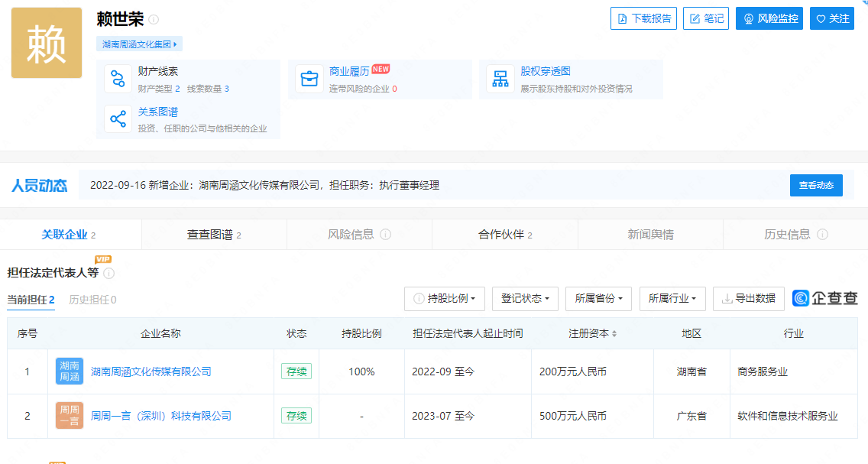Image resolution: width=868 pixels, height=464 pixels.
Task: Switch to 关联企业 tab
Action: coord(69,235)
